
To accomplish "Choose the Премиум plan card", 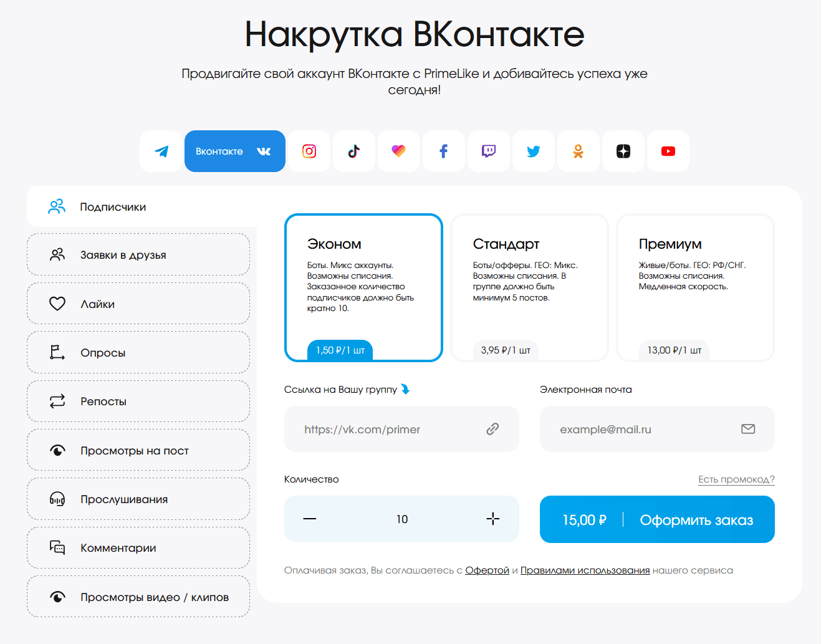I will pos(695,287).
